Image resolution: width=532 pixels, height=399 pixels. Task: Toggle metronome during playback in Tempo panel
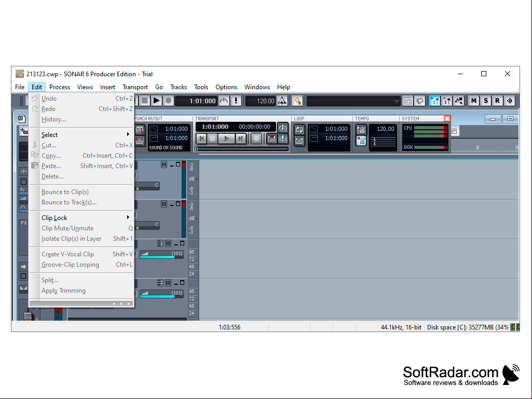click(x=361, y=129)
